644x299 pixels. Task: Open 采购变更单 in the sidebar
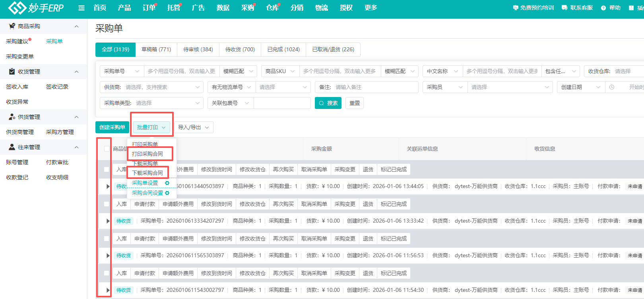coord(20,56)
